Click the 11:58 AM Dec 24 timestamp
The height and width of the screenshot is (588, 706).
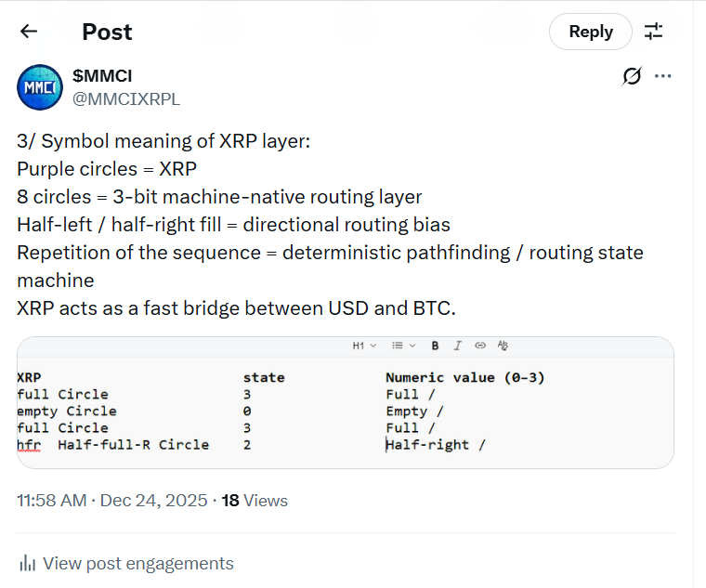pyautogui.click(x=112, y=501)
